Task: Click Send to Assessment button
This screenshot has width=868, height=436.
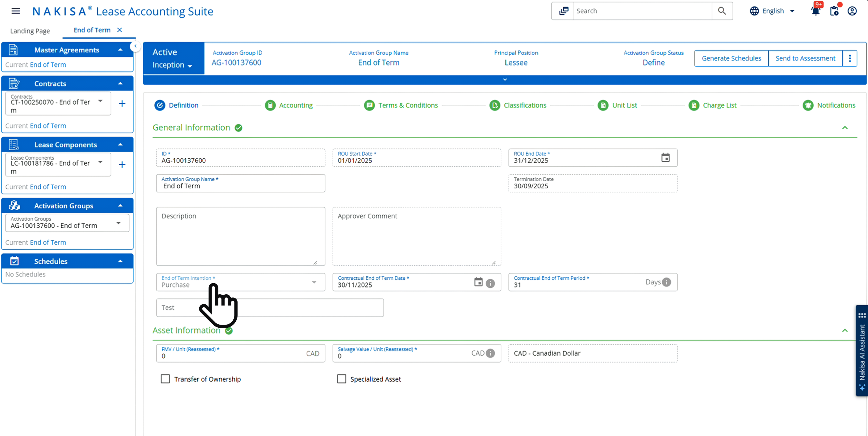Action: [805, 58]
